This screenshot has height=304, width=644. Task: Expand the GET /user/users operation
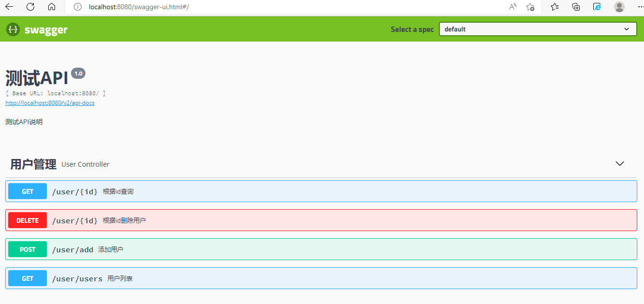tap(321, 278)
